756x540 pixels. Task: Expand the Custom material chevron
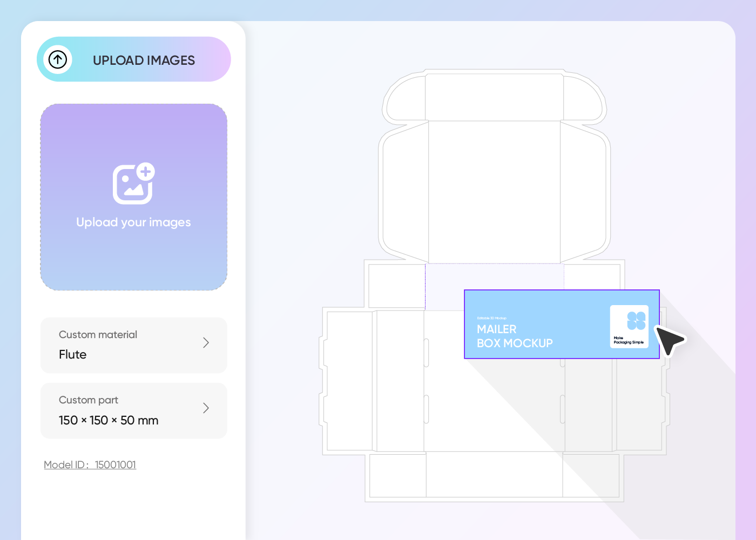(206, 343)
